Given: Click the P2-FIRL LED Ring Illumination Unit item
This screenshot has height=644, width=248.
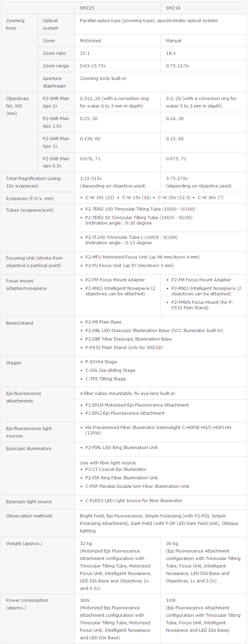Looking at the screenshot, I should tap(121, 448).
